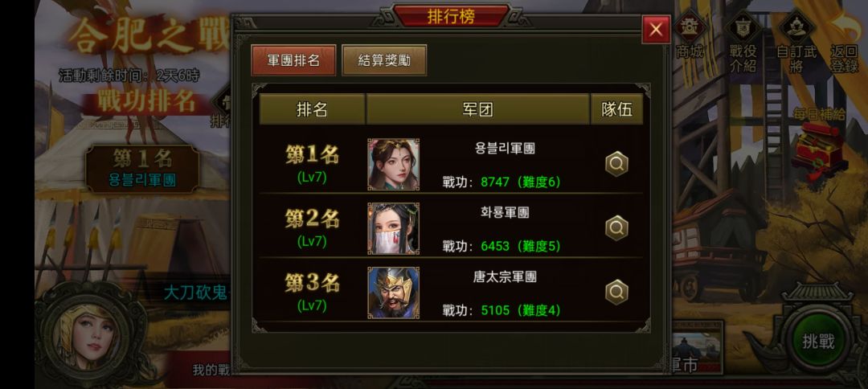868x389 pixels.
Task: Tap the masked lady avatar in rank 2
Action: [394, 228]
